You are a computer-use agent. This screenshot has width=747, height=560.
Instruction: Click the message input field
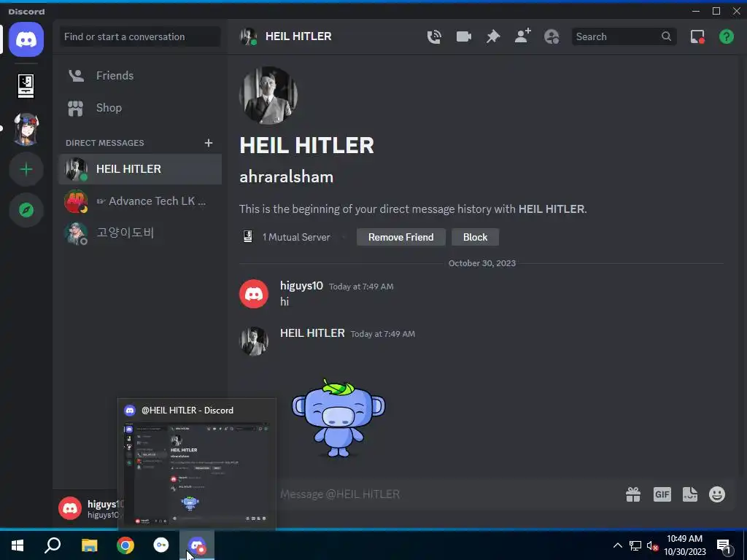pos(448,494)
